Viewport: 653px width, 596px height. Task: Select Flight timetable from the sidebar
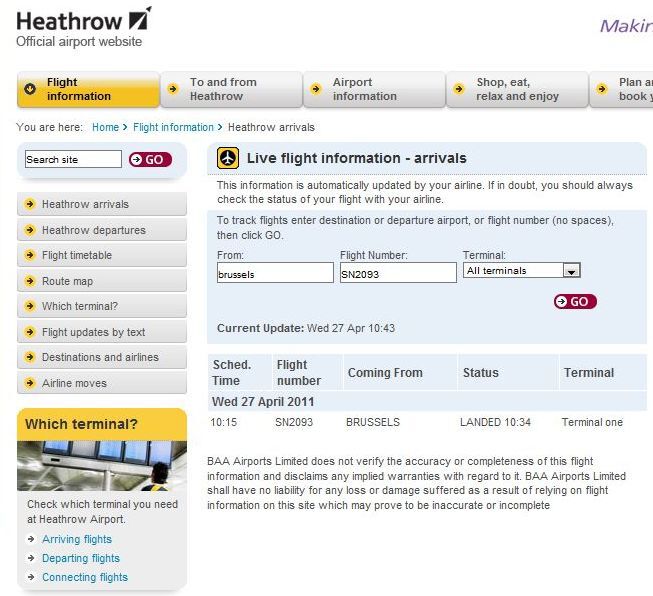coord(77,255)
